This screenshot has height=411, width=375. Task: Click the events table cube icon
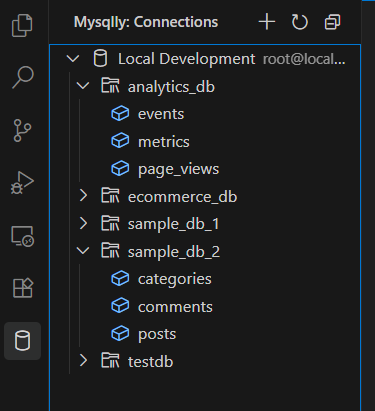(x=120, y=114)
